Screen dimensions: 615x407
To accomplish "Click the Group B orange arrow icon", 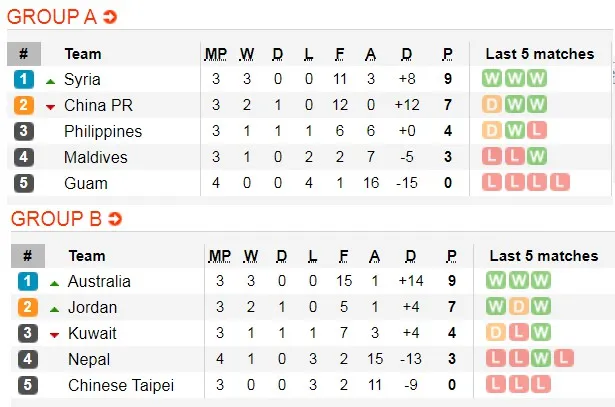I will click(110, 218).
